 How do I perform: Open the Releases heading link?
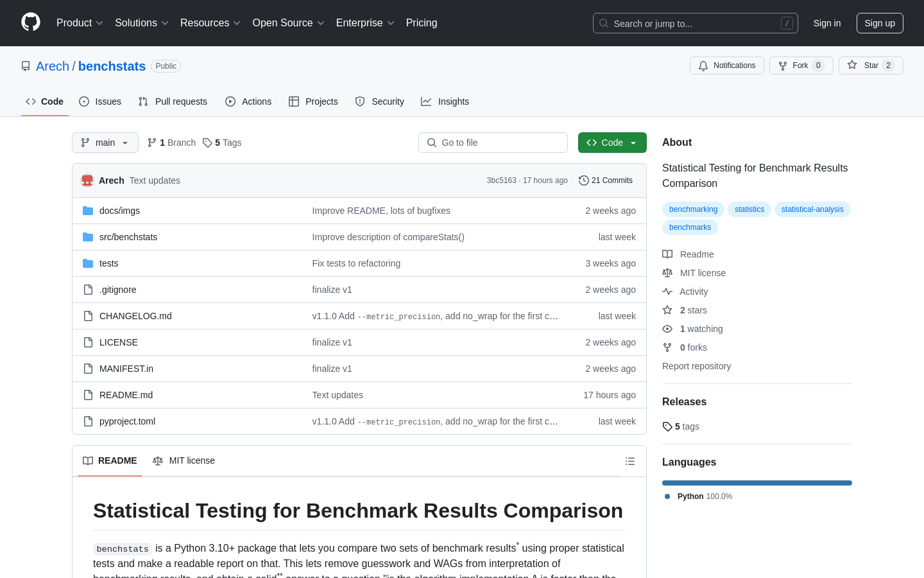(x=684, y=402)
